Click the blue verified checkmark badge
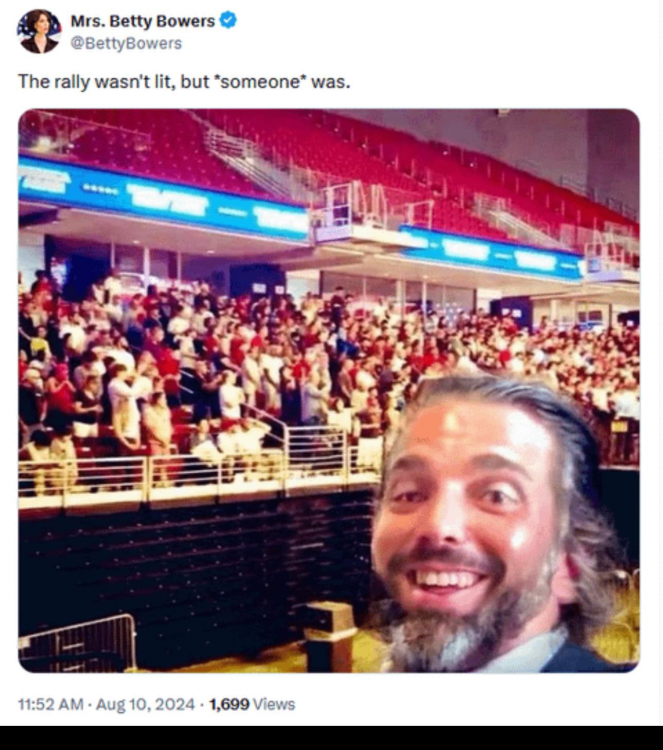The width and height of the screenshot is (663, 750). point(229,20)
